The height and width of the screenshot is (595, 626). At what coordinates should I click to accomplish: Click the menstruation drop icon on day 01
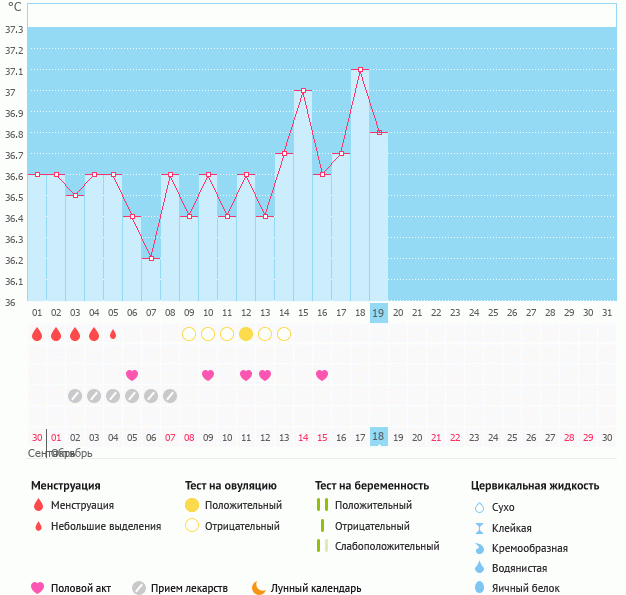tap(37, 334)
